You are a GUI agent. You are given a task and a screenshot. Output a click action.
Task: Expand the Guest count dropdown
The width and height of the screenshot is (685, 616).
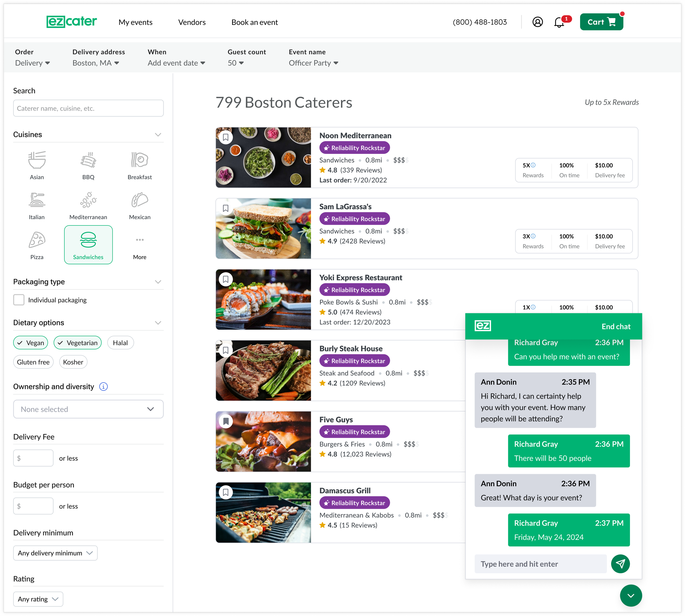[236, 63]
